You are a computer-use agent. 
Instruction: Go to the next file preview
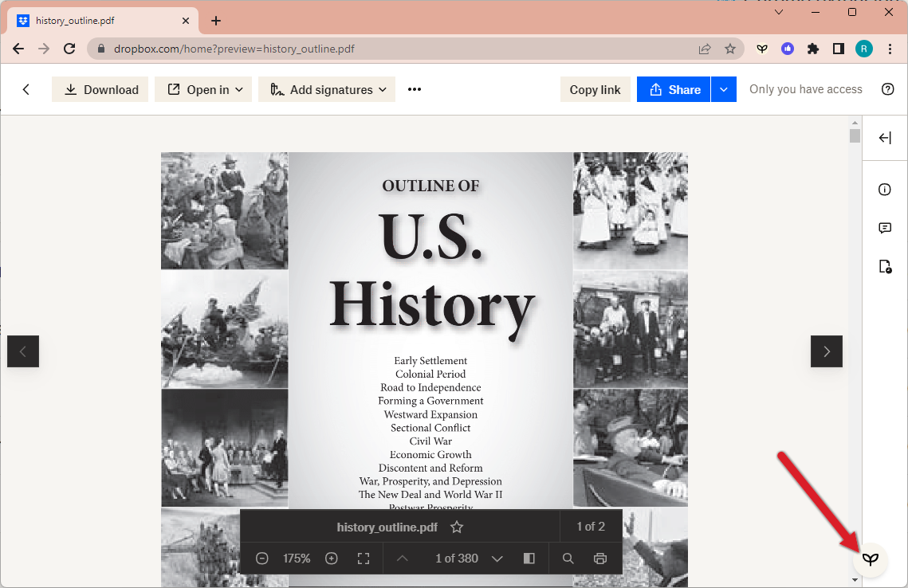coord(826,351)
